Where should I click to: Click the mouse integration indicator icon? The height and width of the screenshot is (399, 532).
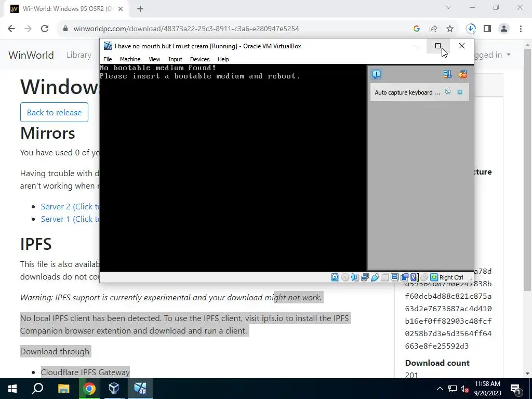point(424,277)
